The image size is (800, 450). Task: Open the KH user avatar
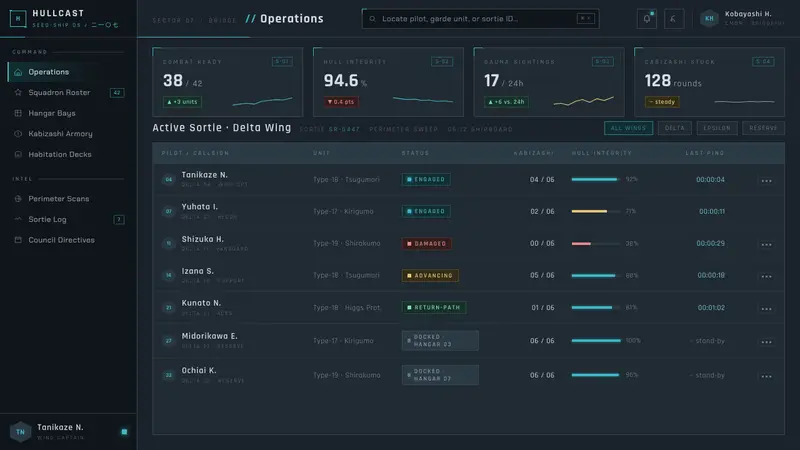coord(709,19)
